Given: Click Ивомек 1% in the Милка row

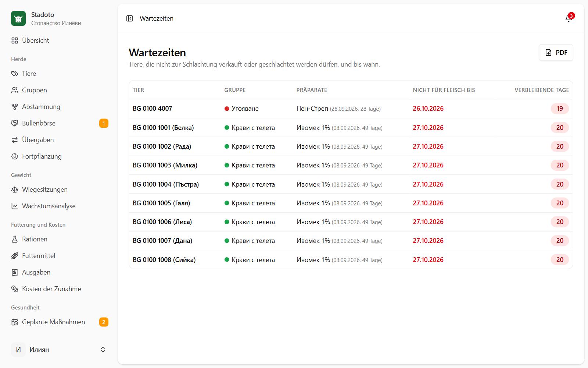Looking at the screenshot, I should point(313,165).
